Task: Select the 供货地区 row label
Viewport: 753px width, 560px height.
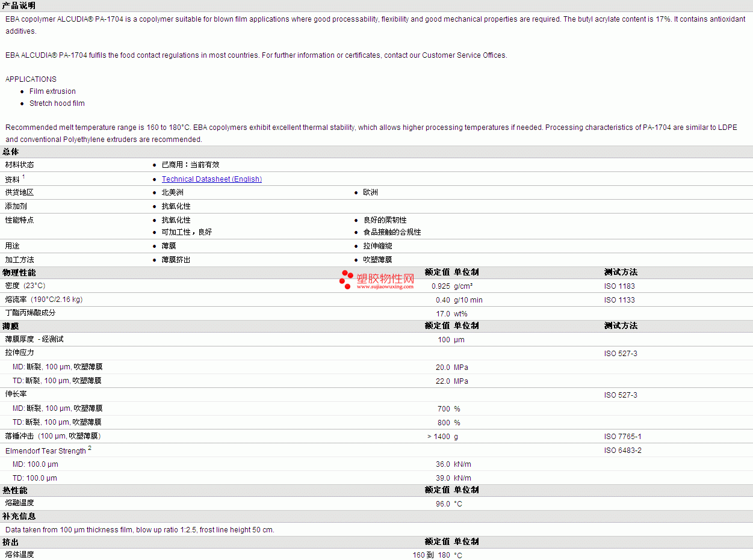Action: (20, 192)
